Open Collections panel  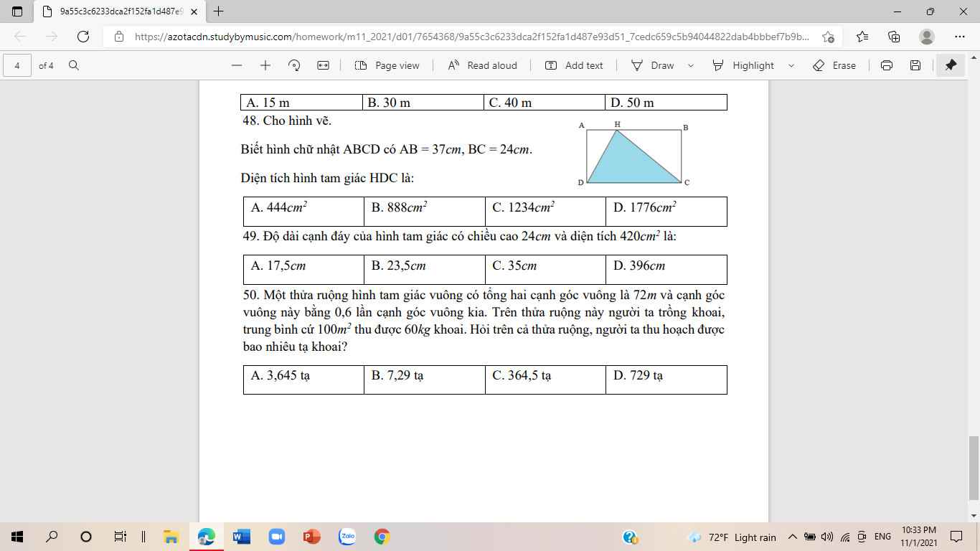(894, 37)
